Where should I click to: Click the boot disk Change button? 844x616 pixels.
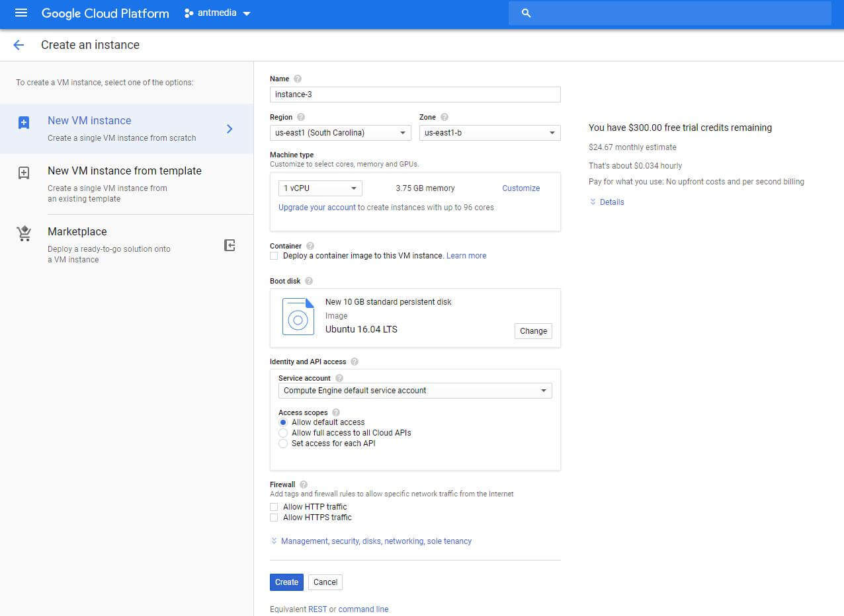coord(533,331)
